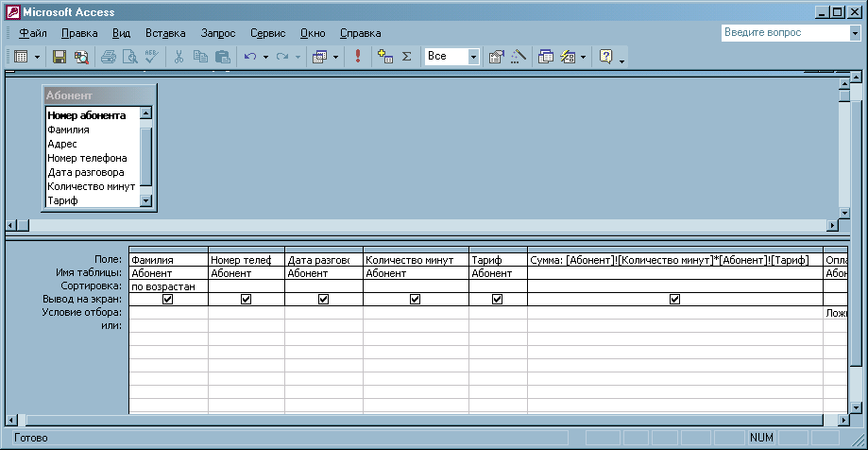This screenshot has width=868, height=450.
Task: Click the Paste clipboard icon
Action: 222,57
